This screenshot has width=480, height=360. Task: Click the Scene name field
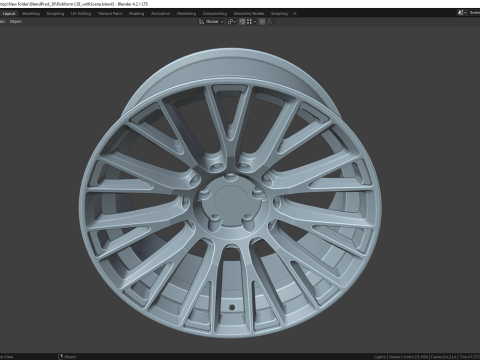tap(474, 13)
